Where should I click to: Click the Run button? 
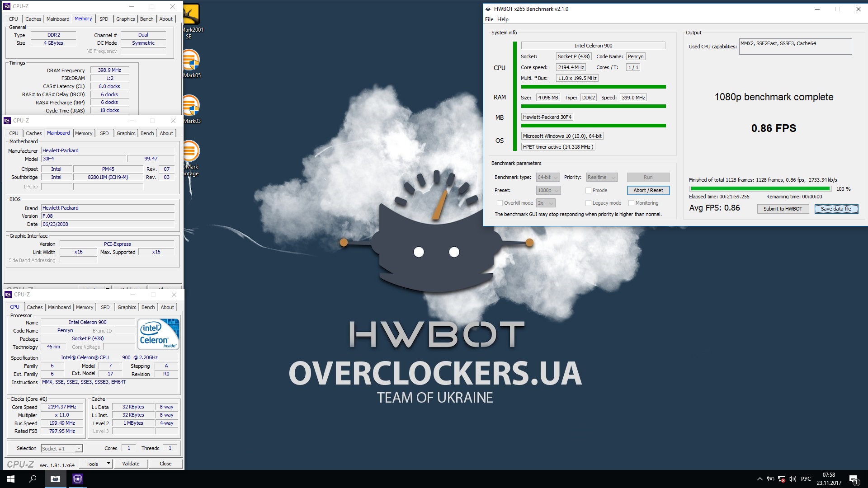tap(648, 177)
